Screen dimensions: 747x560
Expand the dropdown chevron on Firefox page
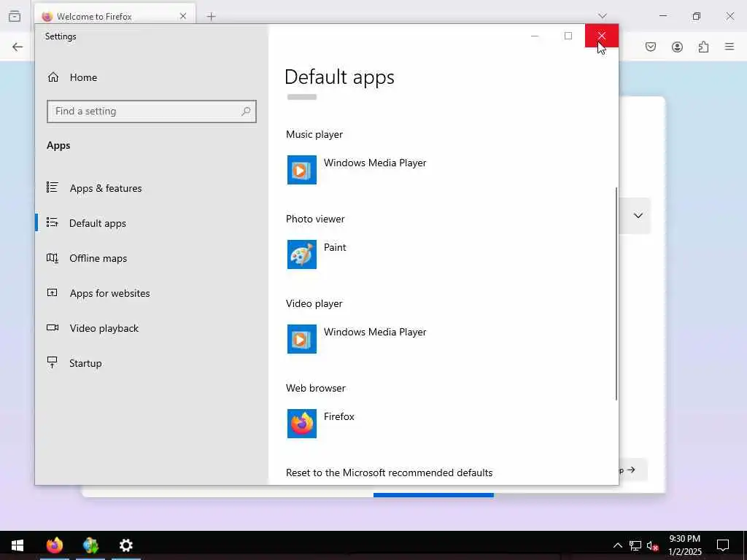click(x=638, y=216)
